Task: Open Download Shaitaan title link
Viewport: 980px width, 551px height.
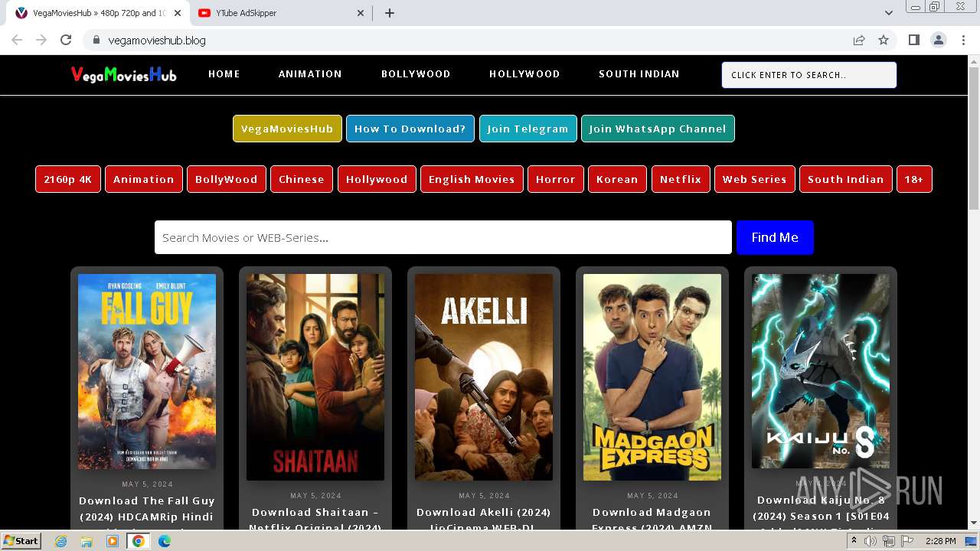Action: point(315,518)
